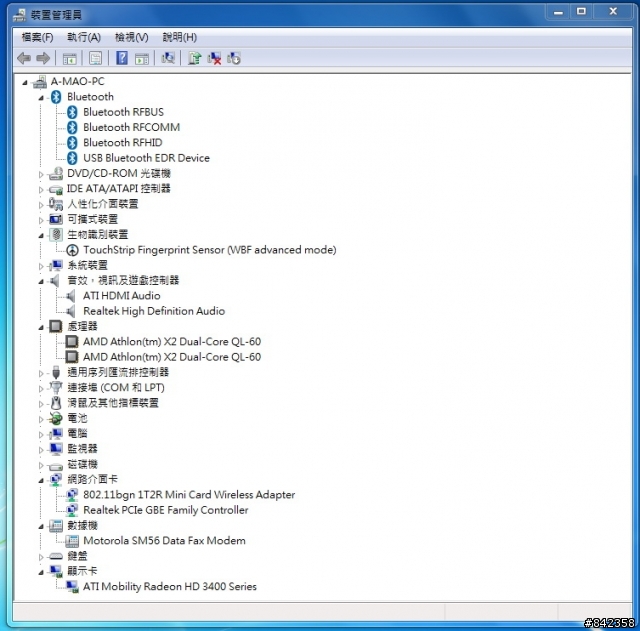Viewport: 640px width, 631px height.
Task: Click the Update driver software icon
Action: tap(195, 58)
